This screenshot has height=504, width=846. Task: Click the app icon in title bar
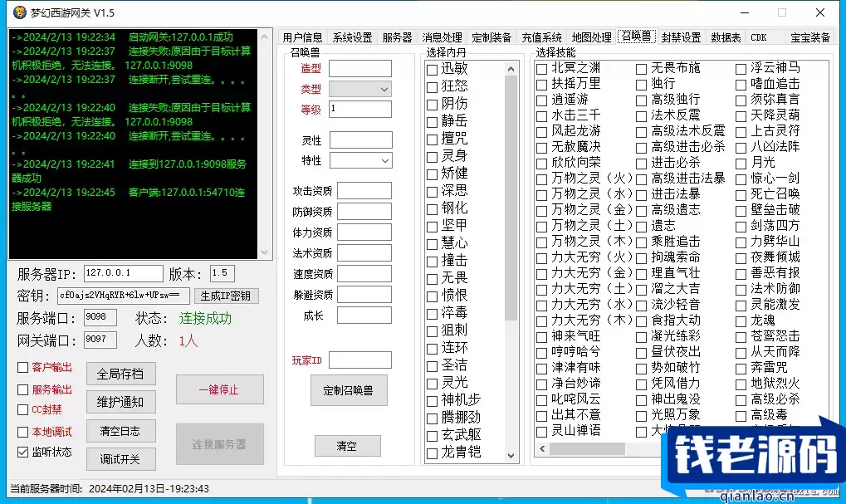point(19,12)
